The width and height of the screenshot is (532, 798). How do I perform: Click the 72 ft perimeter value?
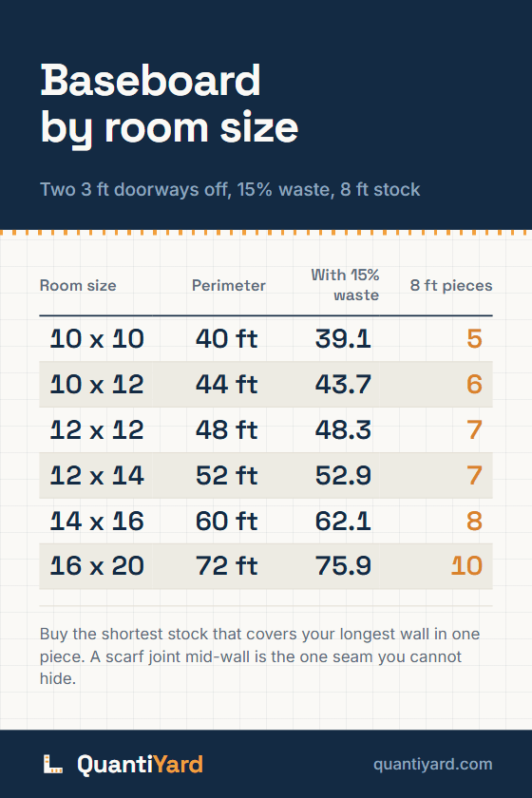226,566
